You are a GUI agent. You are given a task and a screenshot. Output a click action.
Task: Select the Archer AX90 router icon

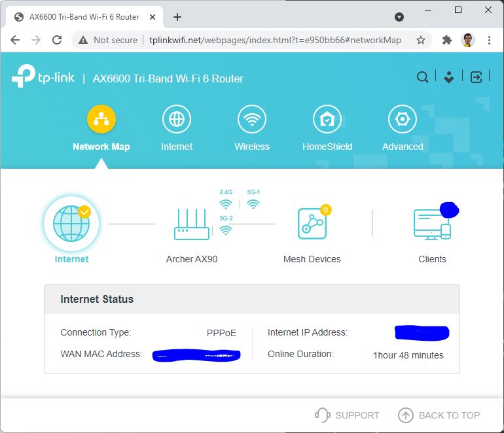(192, 224)
